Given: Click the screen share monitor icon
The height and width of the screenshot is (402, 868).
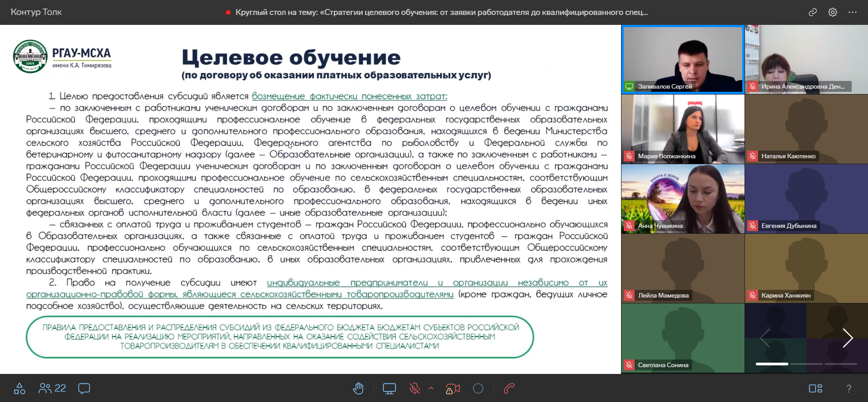Looking at the screenshot, I should tap(389, 388).
